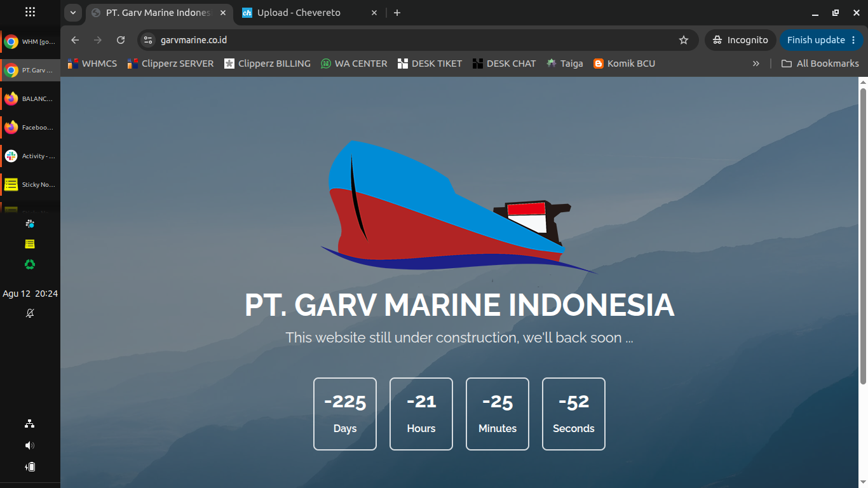
Task: Go forward to the next page
Action: pos(98,40)
